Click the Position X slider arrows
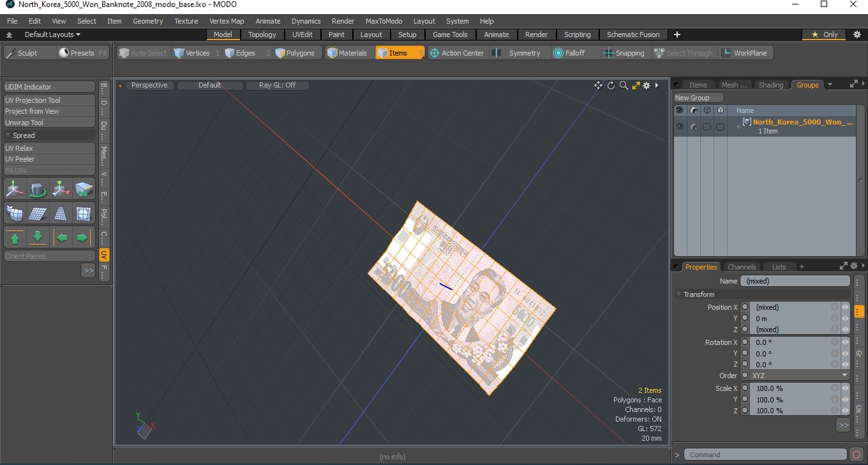Viewport: 868px width, 465px height. (845, 307)
